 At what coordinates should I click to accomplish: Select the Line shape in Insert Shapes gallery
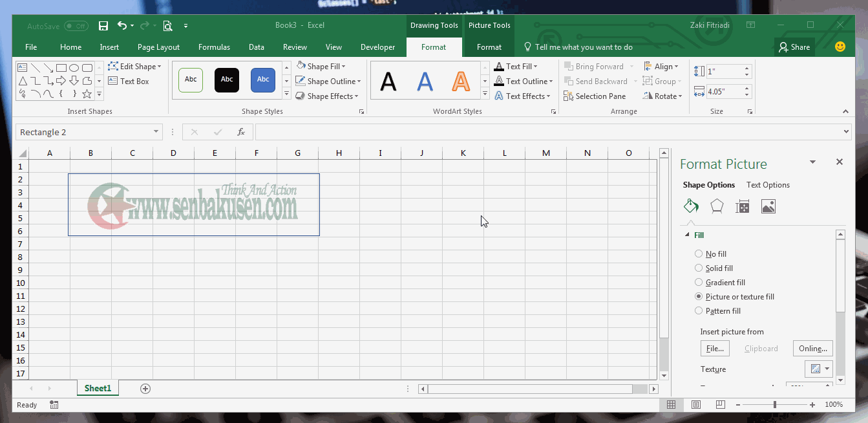(x=36, y=67)
